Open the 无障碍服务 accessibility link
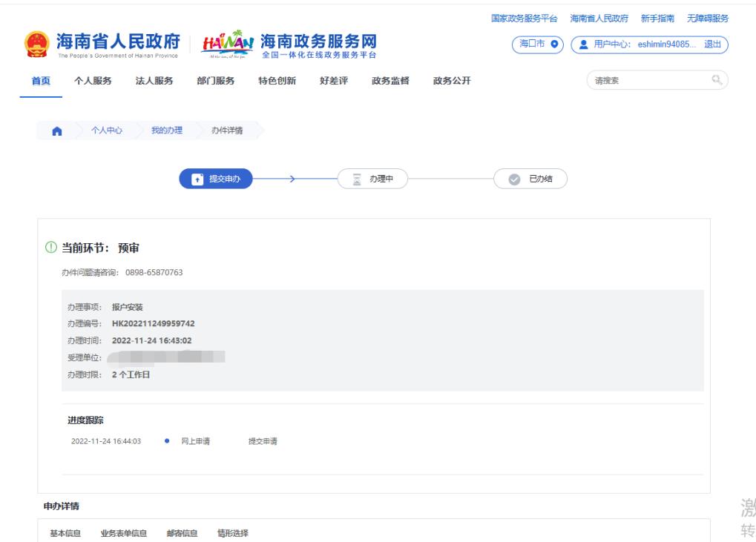756x542 pixels. (x=707, y=19)
